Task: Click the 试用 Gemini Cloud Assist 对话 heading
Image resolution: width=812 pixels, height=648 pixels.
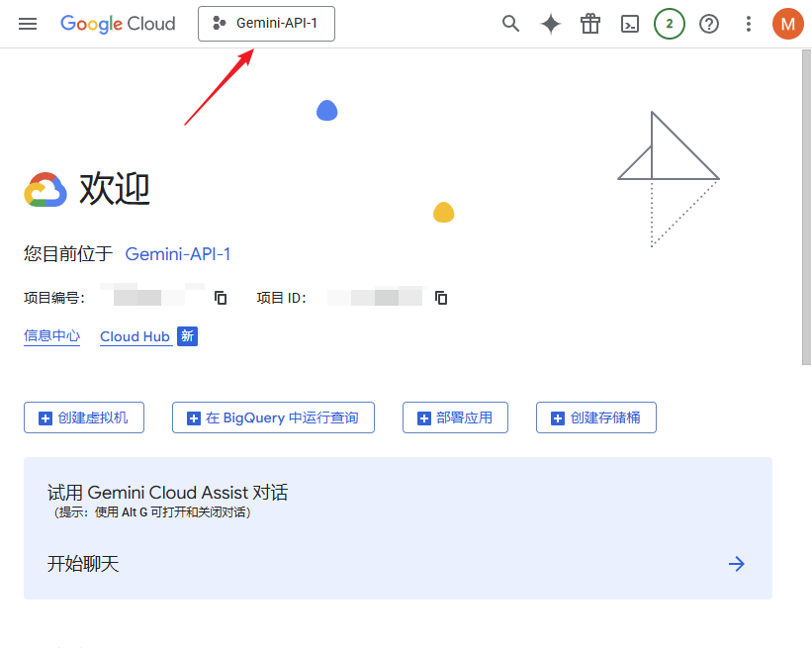Action: [167, 492]
